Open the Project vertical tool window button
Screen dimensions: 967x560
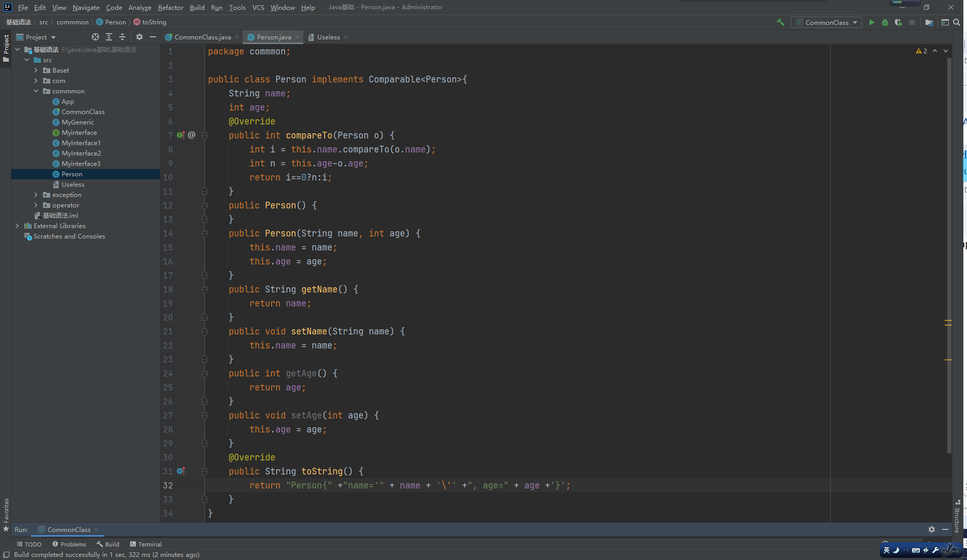tap(6, 48)
